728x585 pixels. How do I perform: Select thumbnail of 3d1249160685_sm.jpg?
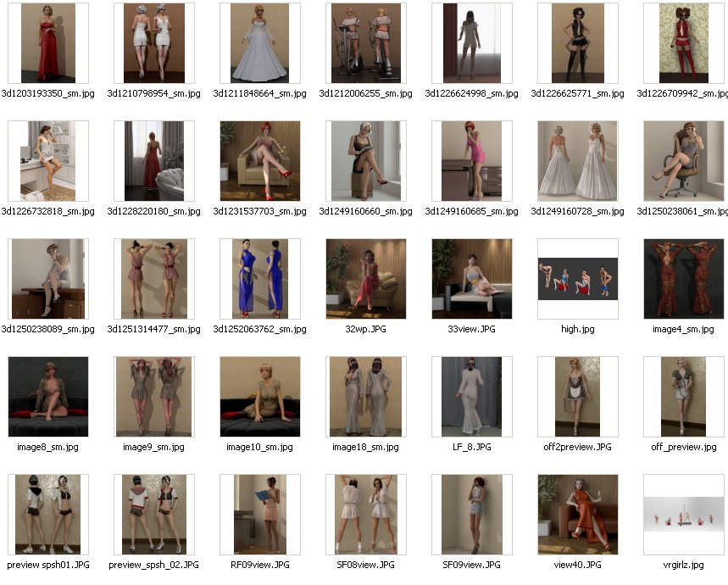click(472, 161)
